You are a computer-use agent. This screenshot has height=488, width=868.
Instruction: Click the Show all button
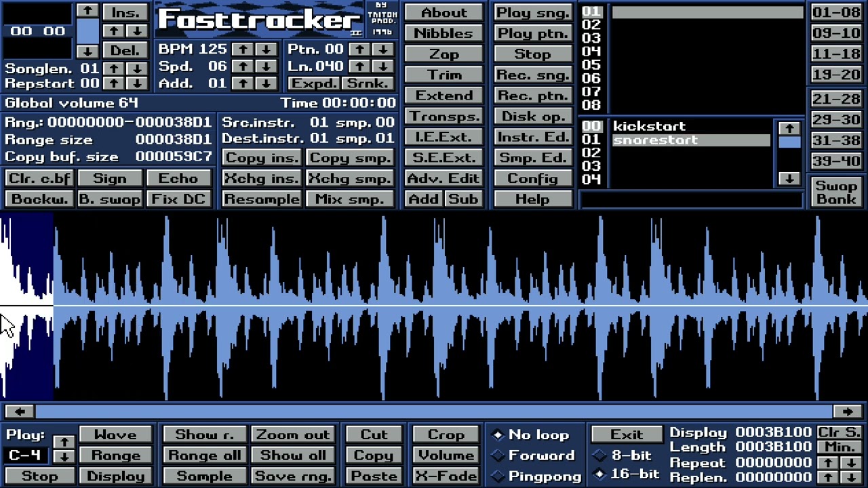[x=292, y=455]
